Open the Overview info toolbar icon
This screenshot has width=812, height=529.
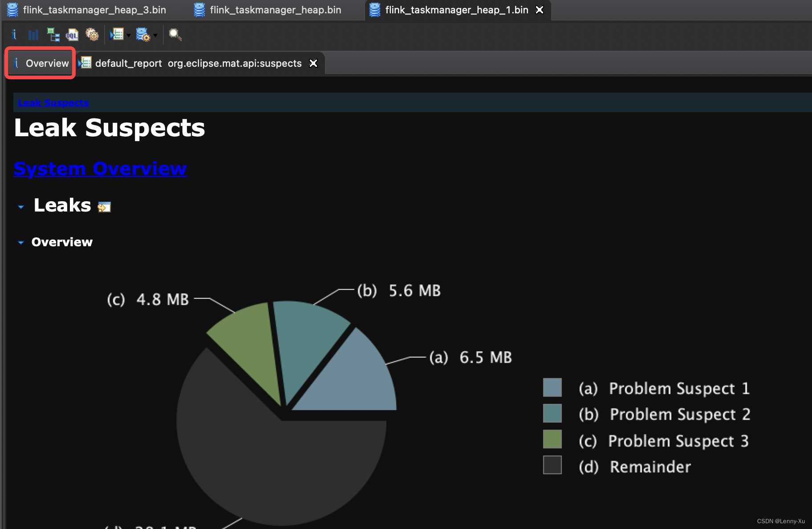(14, 34)
